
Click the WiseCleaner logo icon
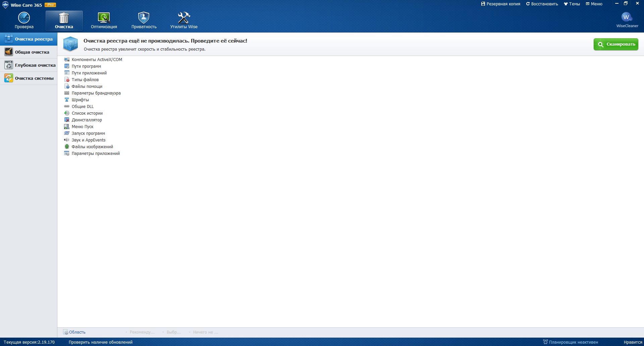coord(627,17)
